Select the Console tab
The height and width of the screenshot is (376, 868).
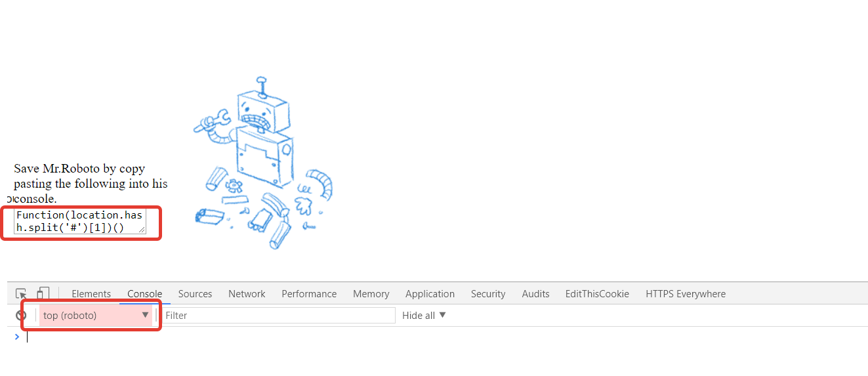[x=144, y=294]
